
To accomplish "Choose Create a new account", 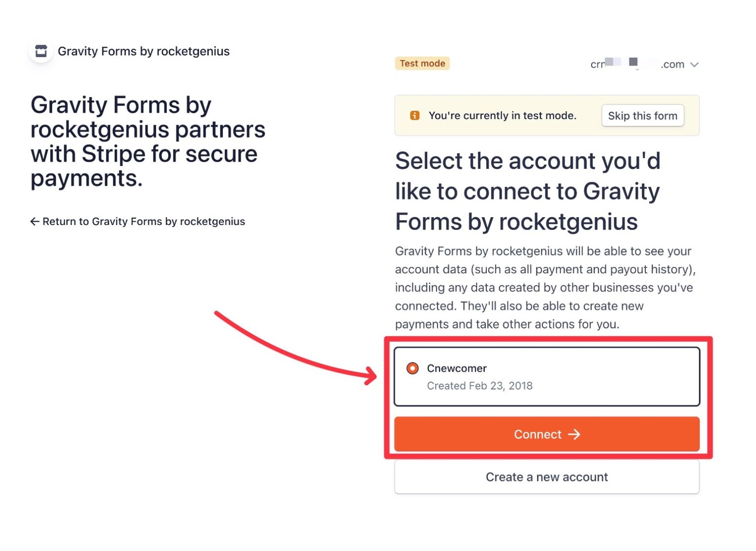I will (x=546, y=477).
